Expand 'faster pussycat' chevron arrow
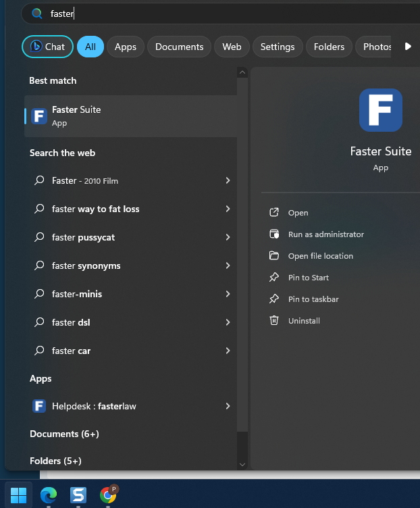 pyautogui.click(x=228, y=237)
